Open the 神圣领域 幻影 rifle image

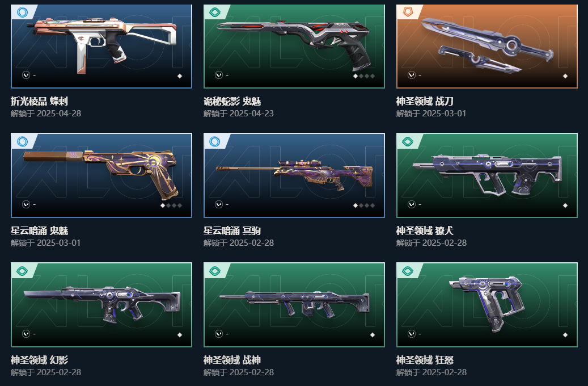(x=102, y=304)
